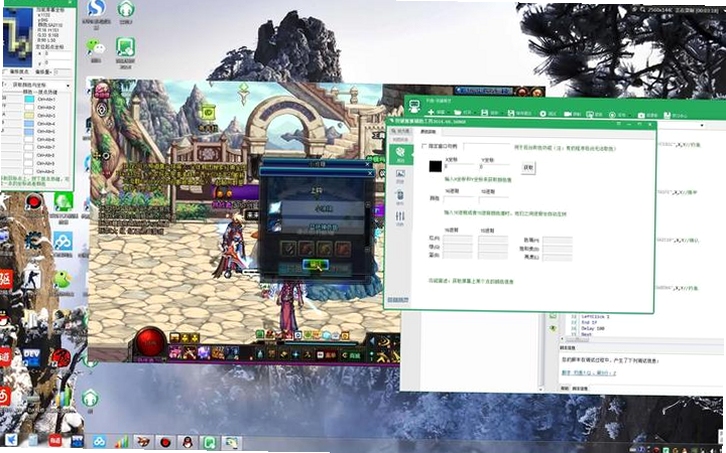Open the sliders settings icon in tool sidebar
This screenshot has height=453, width=726.
(400, 216)
